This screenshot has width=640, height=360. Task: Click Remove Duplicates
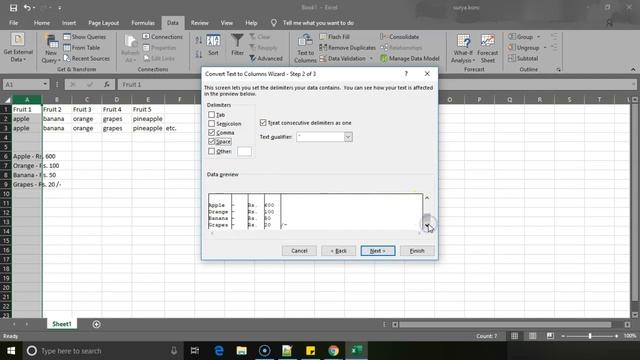click(347, 48)
